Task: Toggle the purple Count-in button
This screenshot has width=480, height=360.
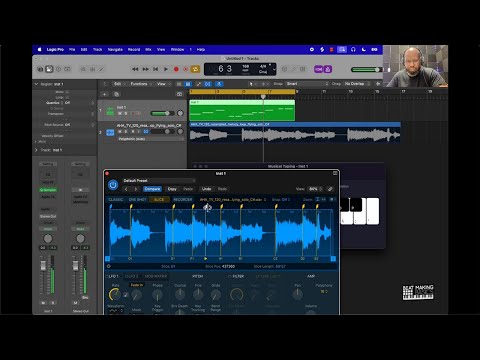Action: pos(318,69)
